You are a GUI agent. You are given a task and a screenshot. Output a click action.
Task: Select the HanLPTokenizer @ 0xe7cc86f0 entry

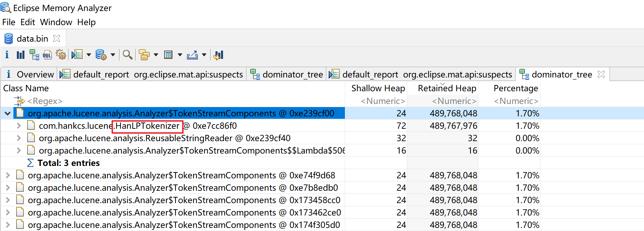point(138,126)
